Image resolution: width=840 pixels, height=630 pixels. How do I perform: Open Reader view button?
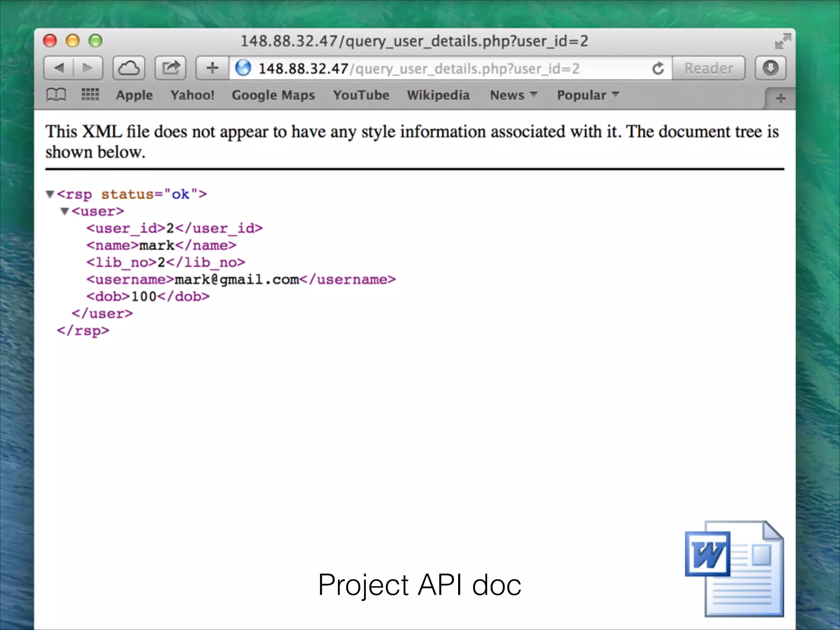point(708,68)
